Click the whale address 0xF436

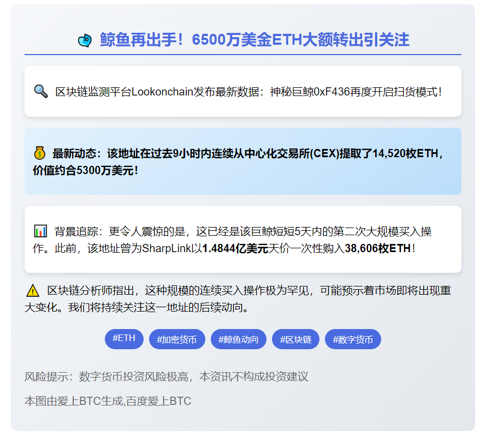pos(331,92)
